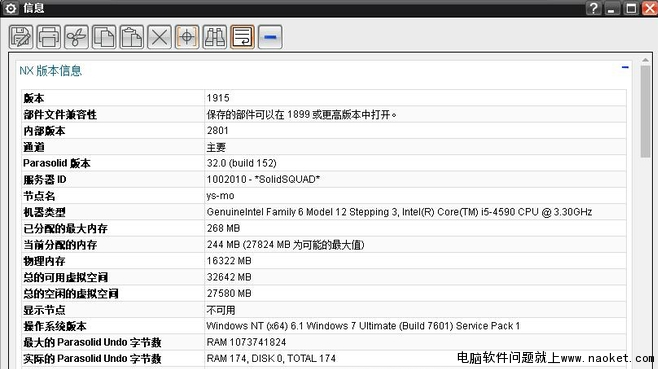658x369 pixels.
Task: Click the Parasolid 版本 row label
Action: click(x=57, y=163)
